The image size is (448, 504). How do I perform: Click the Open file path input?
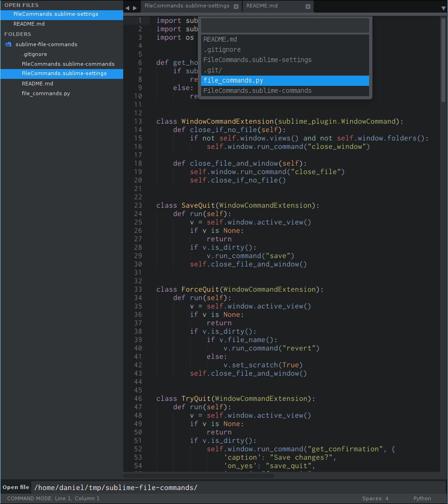(238, 488)
